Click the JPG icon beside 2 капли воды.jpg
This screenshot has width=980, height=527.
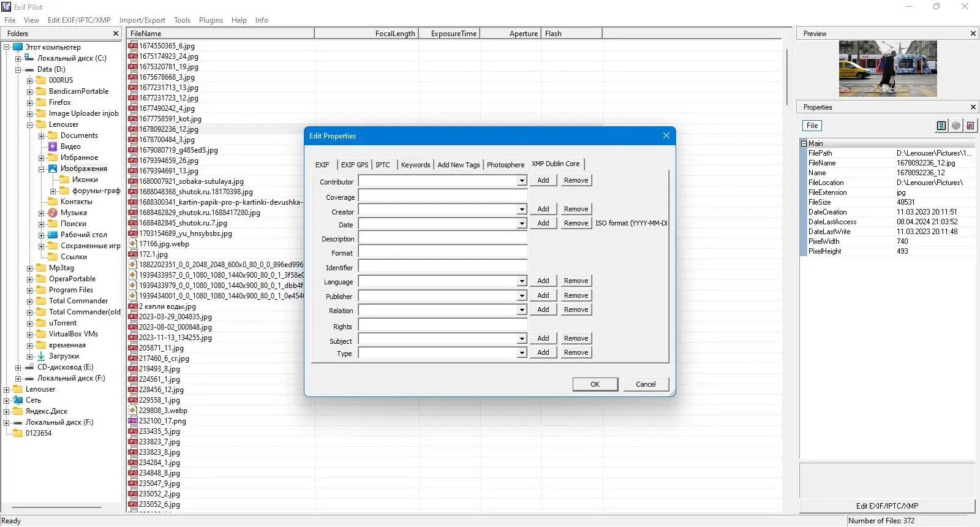pyautogui.click(x=132, y=306)
